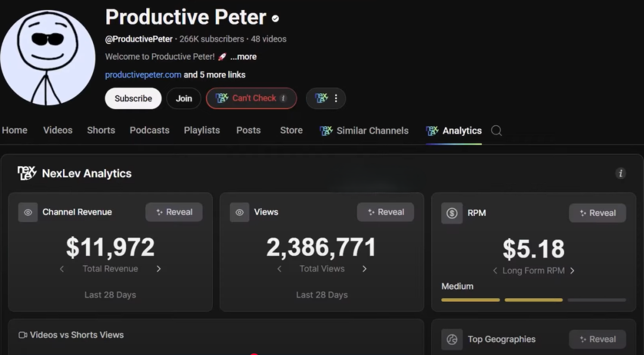Switch to the Shorts tab
The image size is (644, 355).
(101, 130)
